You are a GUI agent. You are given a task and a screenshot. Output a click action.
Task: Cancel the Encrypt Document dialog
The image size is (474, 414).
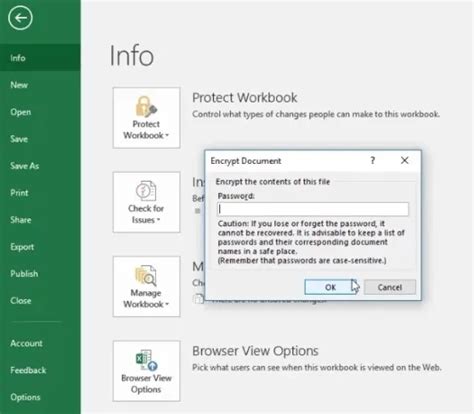click(390, 287)
